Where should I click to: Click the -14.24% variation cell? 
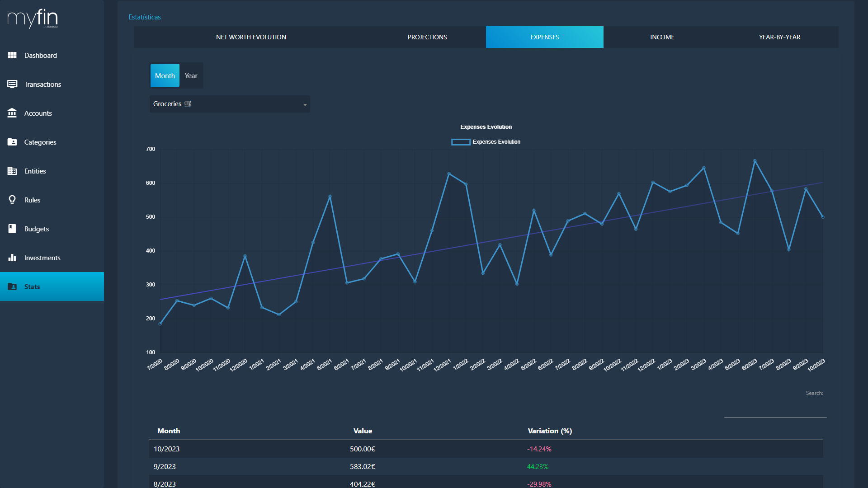tap(539, 449)
